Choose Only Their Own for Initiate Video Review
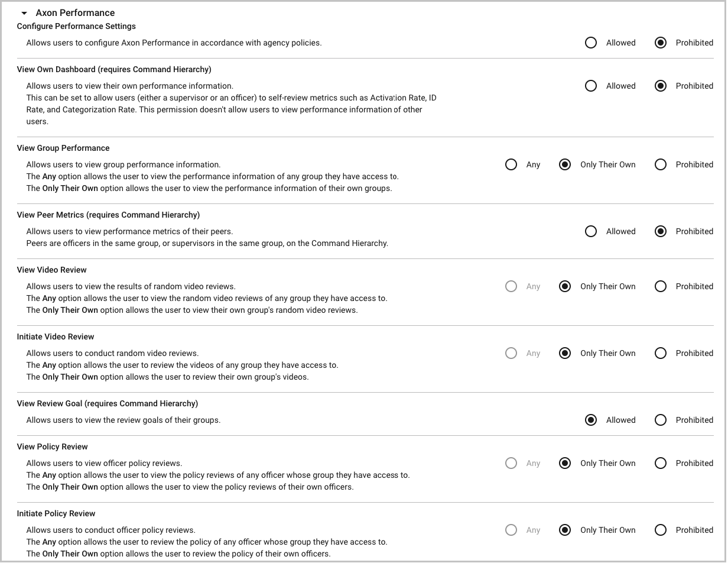The width and height of the screenshot is (728, 563). [565, 353]
